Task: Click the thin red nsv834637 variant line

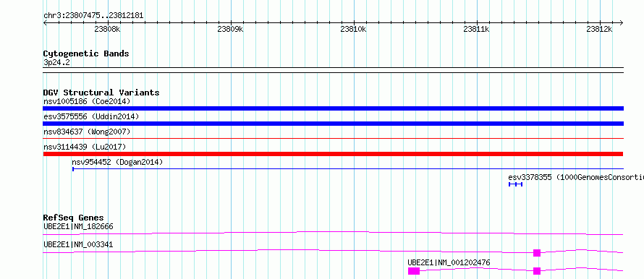Action: (x=333, y=139)
